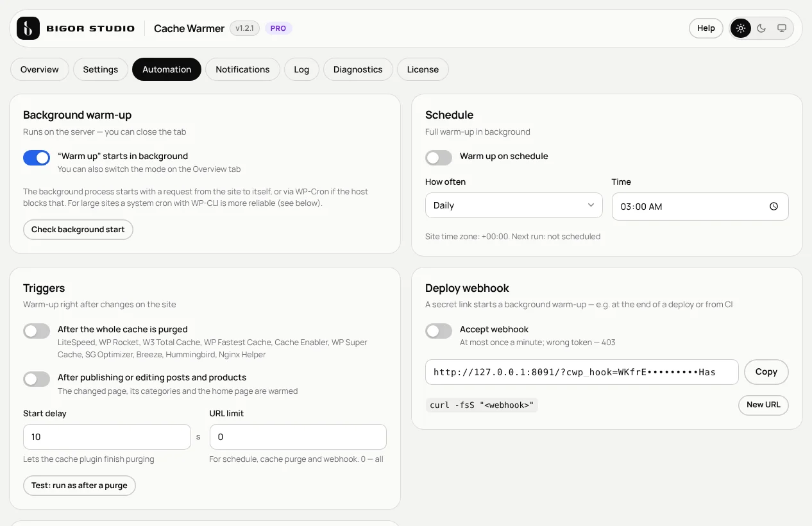
Task: Focus the Start delay input field
Action: pyautogui.click(x=107, y=437)
